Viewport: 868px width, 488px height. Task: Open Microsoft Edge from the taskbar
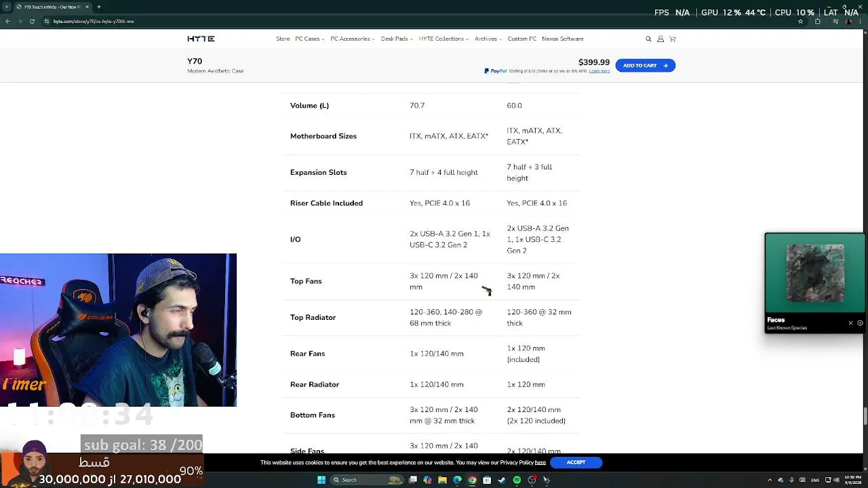(x=457, y=481)
